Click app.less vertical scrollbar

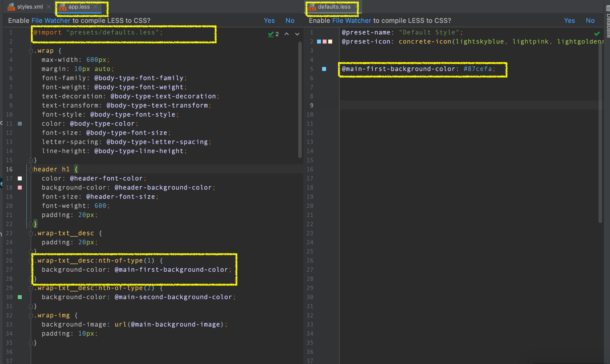(x=300, y=100)
